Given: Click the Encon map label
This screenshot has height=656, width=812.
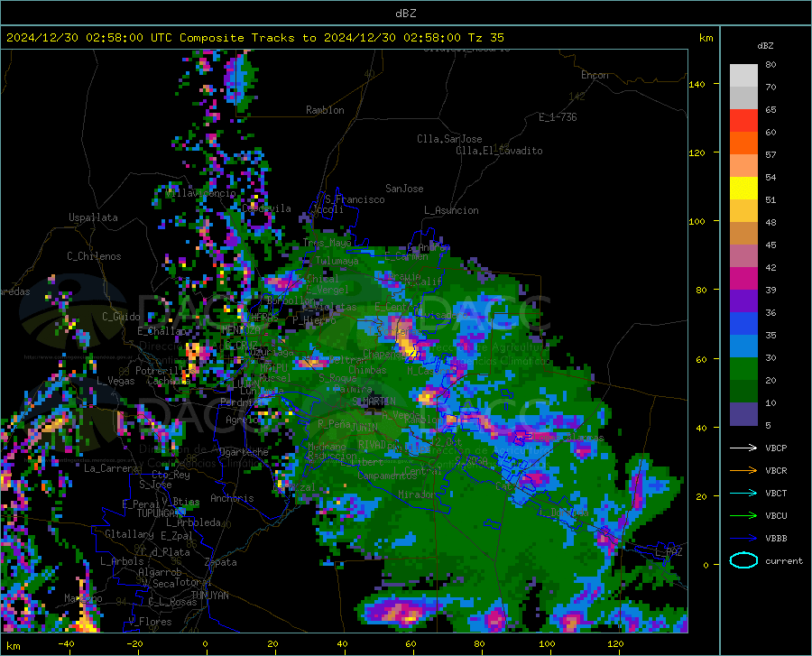Looking at the screenshot, I should point(595,75).
